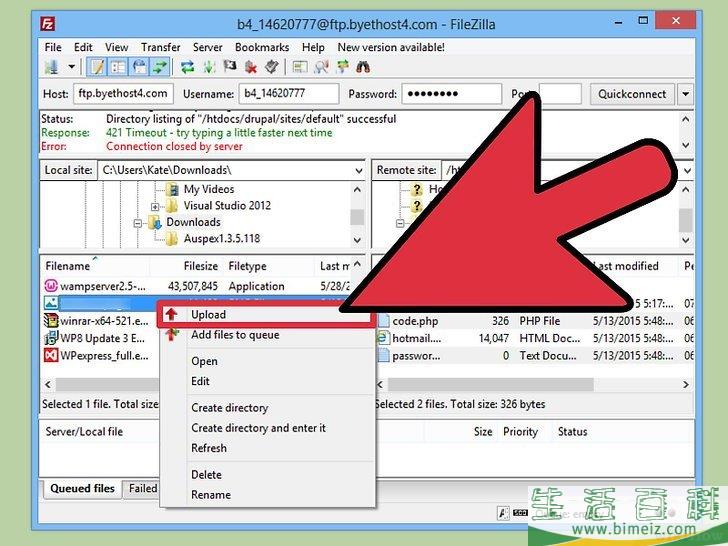Screen dimensions: 728x546
Task: Click the remote file list scroll right arrow
Action: click(686, 384)
